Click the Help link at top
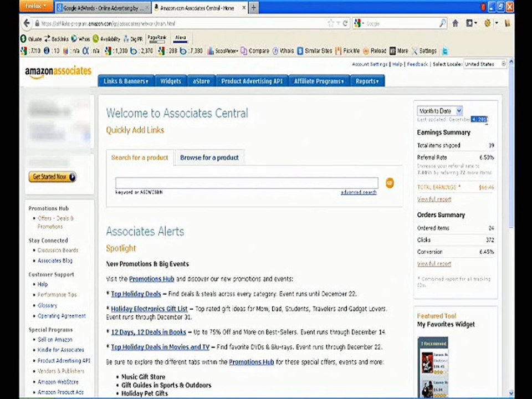The width and height of the screenshot is (532, 399). coord(397,64)
